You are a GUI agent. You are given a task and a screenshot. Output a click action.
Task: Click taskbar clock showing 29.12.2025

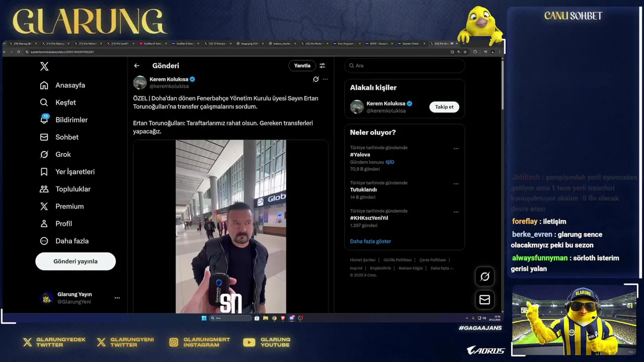[495, 318]
